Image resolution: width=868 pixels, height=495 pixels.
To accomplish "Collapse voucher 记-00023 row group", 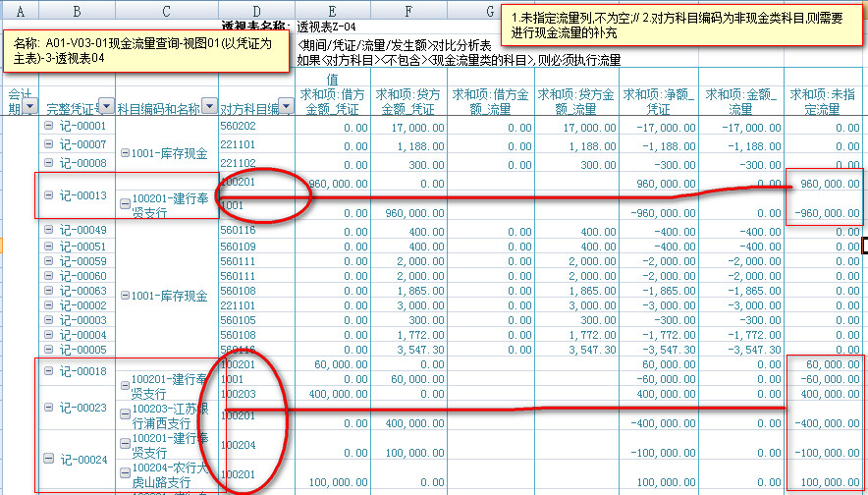I will [x=49, y=407].
